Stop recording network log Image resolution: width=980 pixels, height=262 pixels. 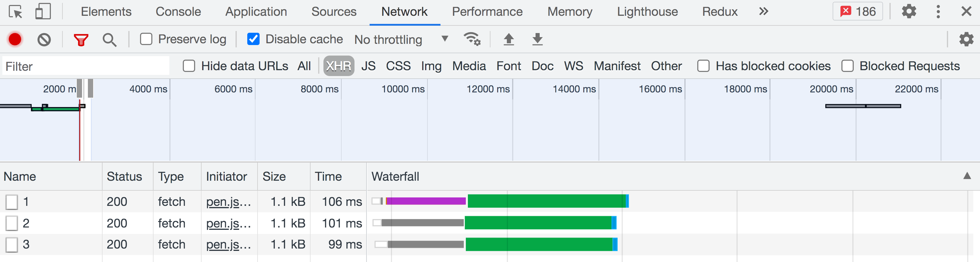pos(15,39)
